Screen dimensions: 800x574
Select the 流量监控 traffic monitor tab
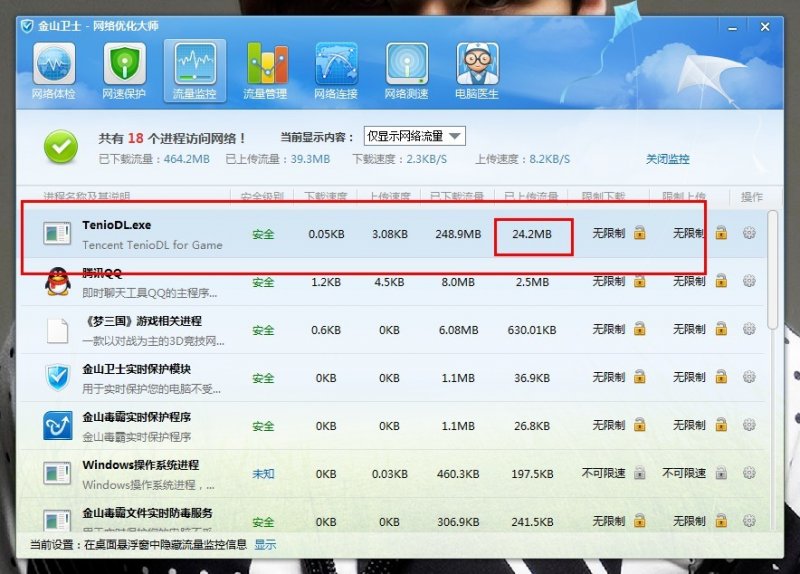194,71
